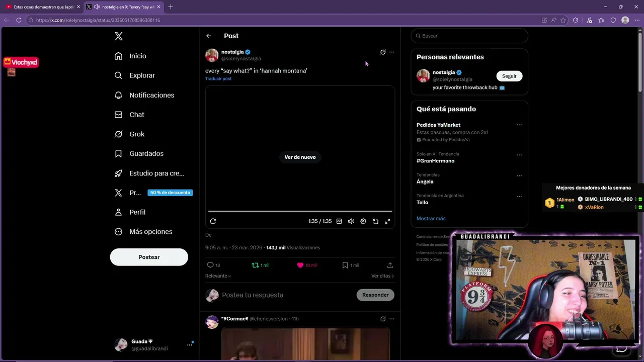
Task: Open browser extensions icon
Action: point(576,20)
